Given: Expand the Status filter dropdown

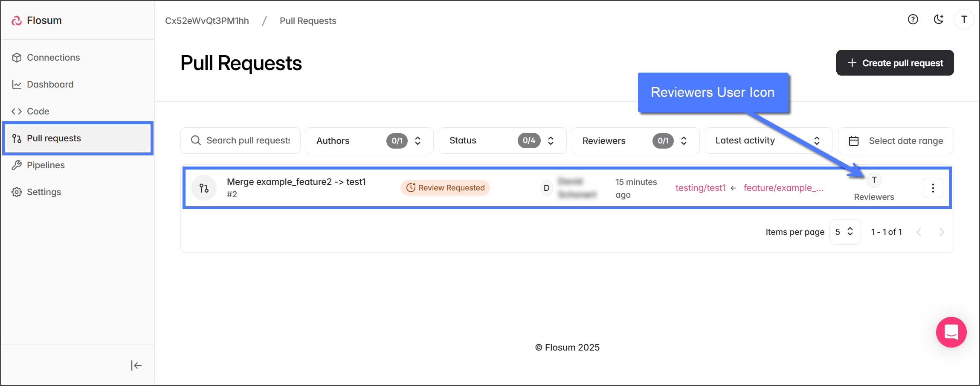Looking at the screenshot, I should click(502, 140).
